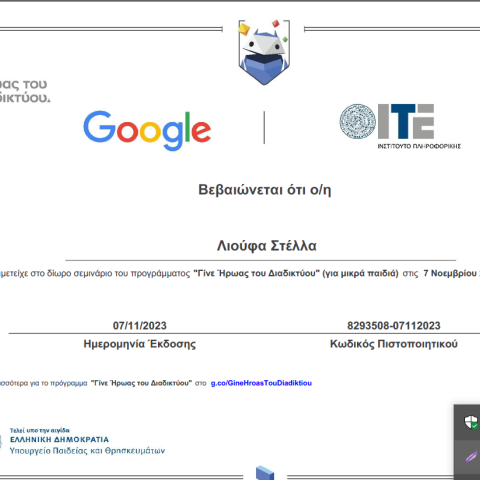Click the purple feather tray icon
The image size is (480, 480).
[x=472, y=456]
